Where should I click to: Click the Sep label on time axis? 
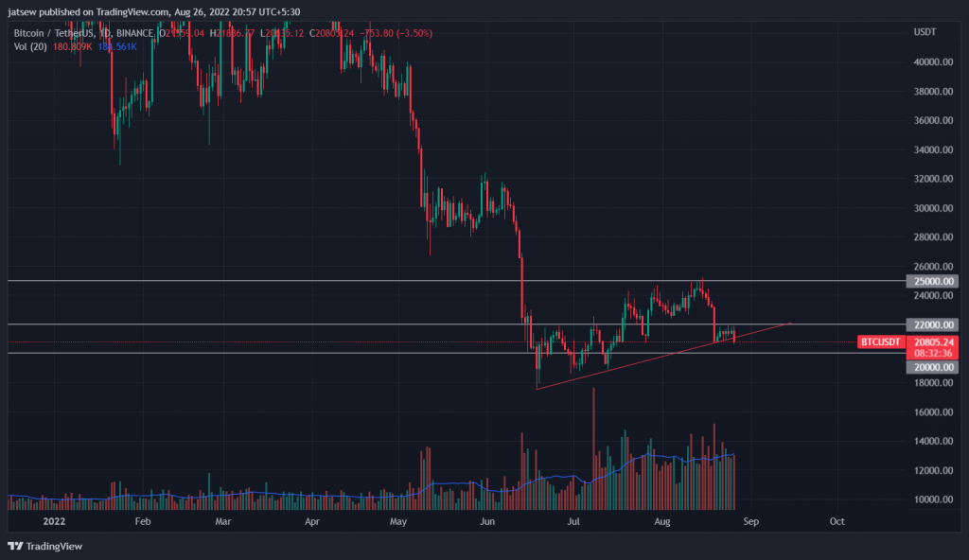(750, 520)
